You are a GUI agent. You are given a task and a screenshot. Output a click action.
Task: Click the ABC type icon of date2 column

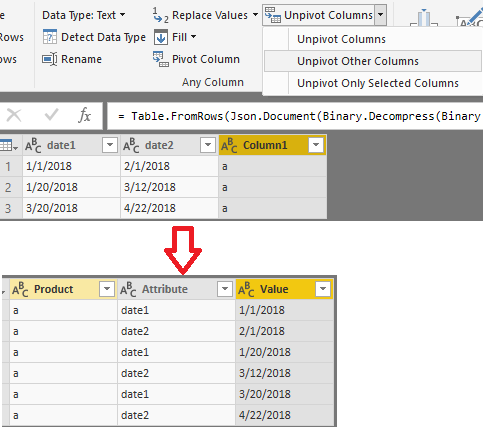pyautogui.click(x=131, y=145)
